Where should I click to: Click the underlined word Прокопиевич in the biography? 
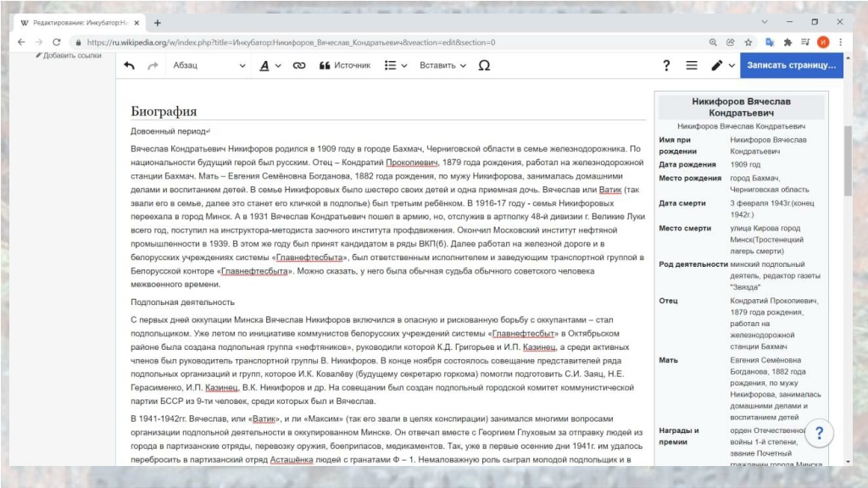click(412, 163)
